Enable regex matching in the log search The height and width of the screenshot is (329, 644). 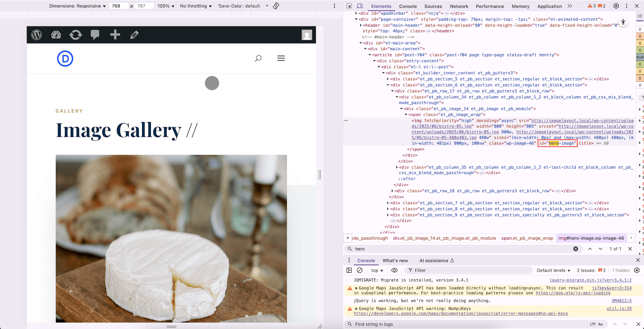(593, 324)
